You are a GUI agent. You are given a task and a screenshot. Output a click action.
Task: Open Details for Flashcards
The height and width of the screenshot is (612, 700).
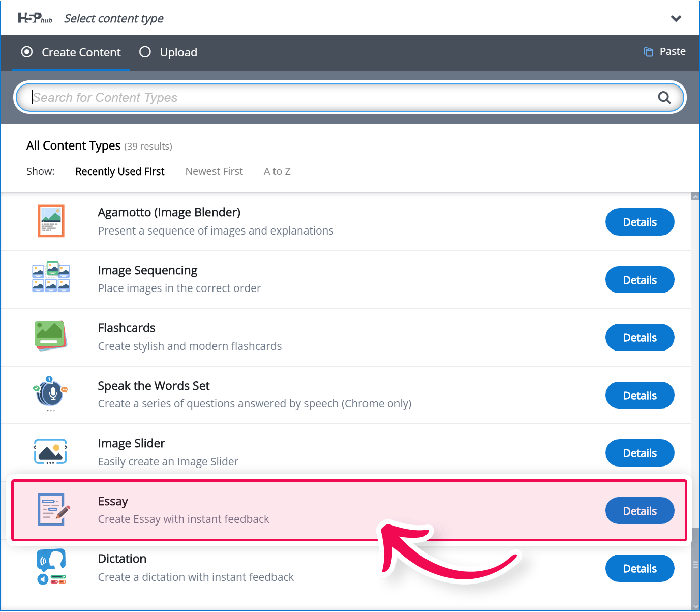(640, 337)
